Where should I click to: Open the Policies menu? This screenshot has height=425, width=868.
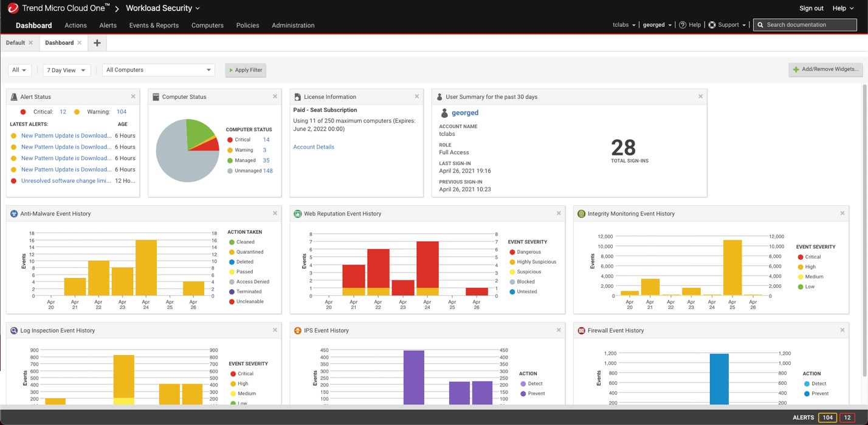[x=247, y=25]
